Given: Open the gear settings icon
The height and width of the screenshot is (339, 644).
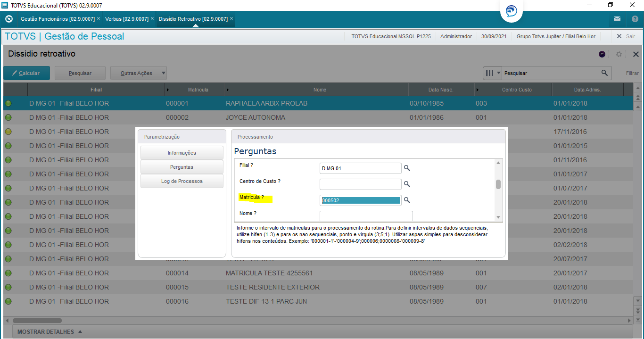Looking at the screenshot, I should point(619,54).
